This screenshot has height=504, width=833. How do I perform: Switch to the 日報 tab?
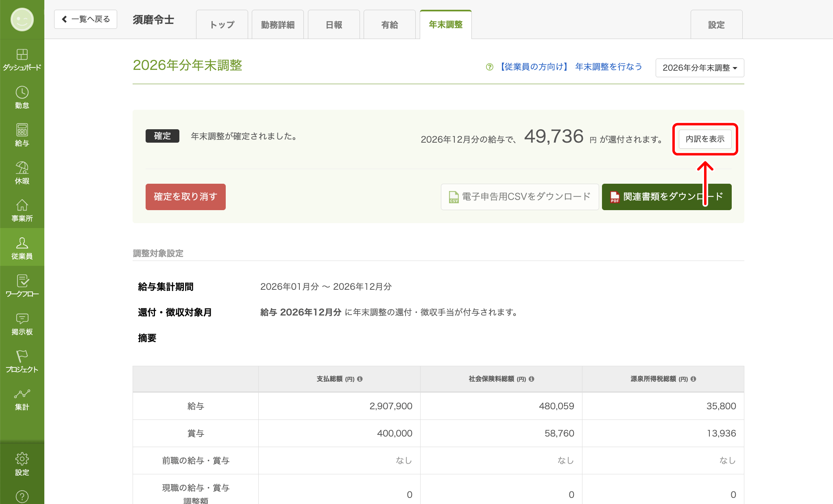point(334,25)
